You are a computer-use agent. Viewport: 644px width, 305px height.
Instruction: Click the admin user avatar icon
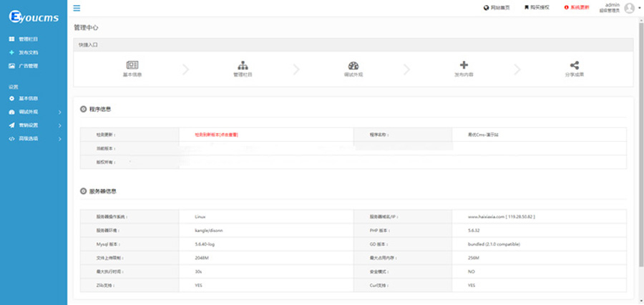(x=629, y=8)
